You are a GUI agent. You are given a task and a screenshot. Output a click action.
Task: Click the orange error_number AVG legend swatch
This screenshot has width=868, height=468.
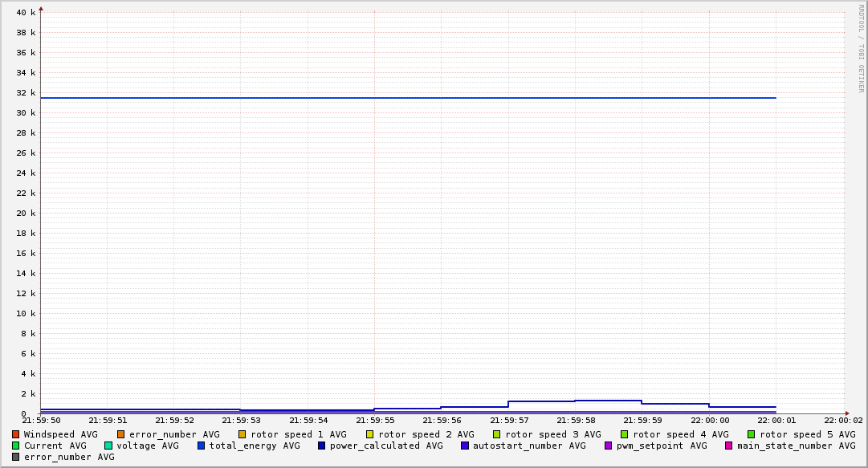click(120, 435)
